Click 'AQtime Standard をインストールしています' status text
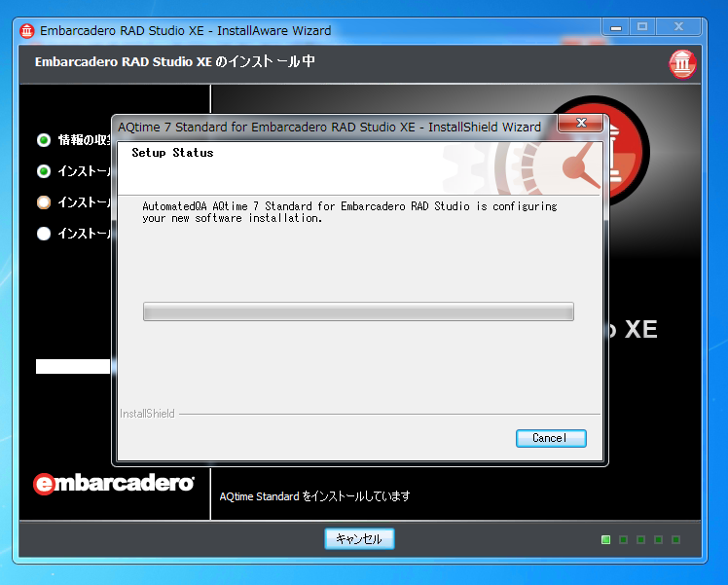The width and height of the screenshot is (728, 585). click(x=314, y=496)
